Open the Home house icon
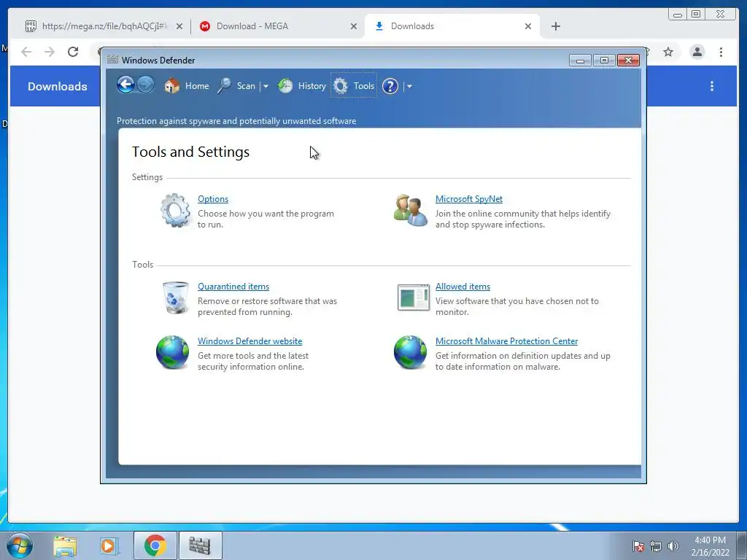The image size is (747, 560). coord(172,86)
